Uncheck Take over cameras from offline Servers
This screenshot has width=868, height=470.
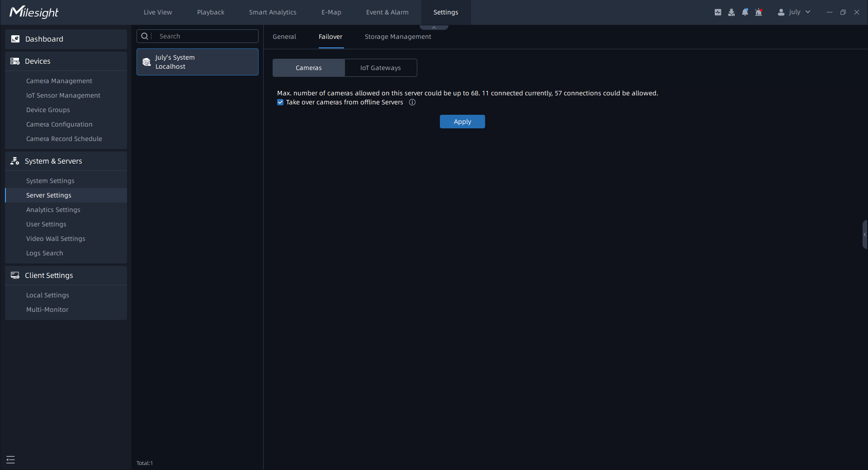(x=280, y=103)
